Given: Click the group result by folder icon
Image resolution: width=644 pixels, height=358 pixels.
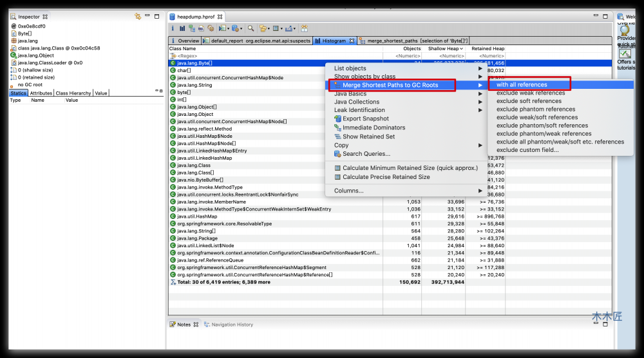Looking at the screenshot, I should 263,28.
